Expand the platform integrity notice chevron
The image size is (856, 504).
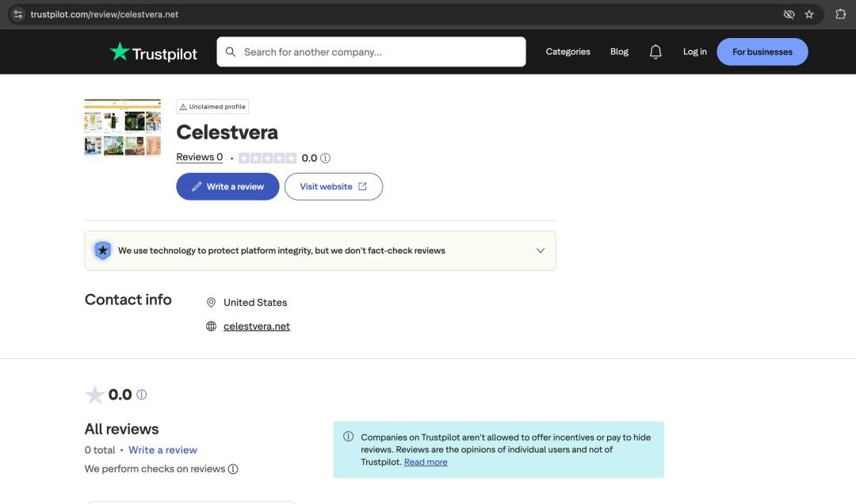click(x=541, y=250)
